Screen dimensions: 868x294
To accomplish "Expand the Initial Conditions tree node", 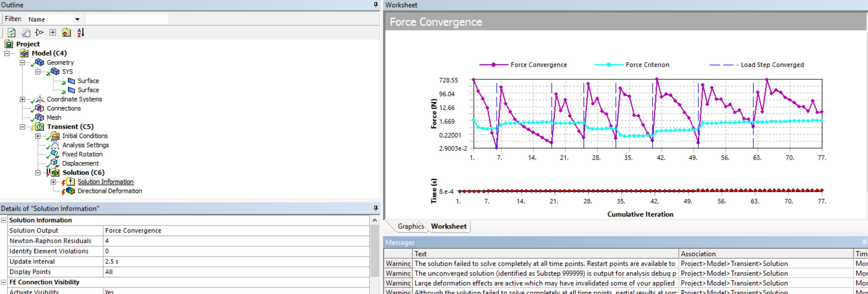I will pos(38,136).
